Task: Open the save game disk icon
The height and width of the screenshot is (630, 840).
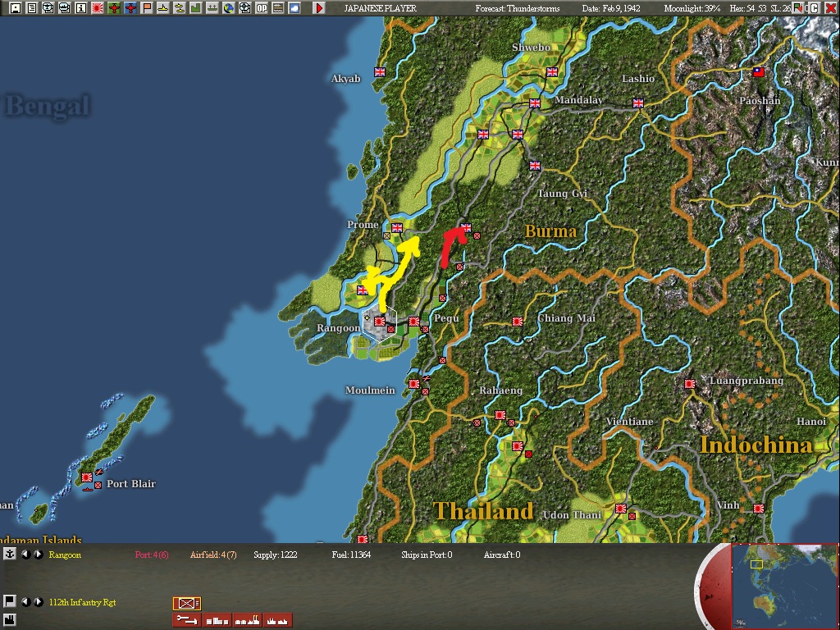Action: [16, 8]
